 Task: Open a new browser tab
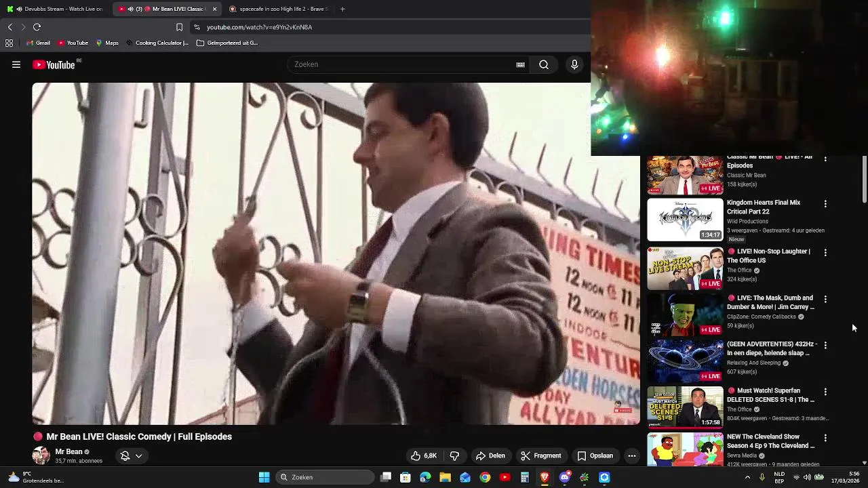342,9
